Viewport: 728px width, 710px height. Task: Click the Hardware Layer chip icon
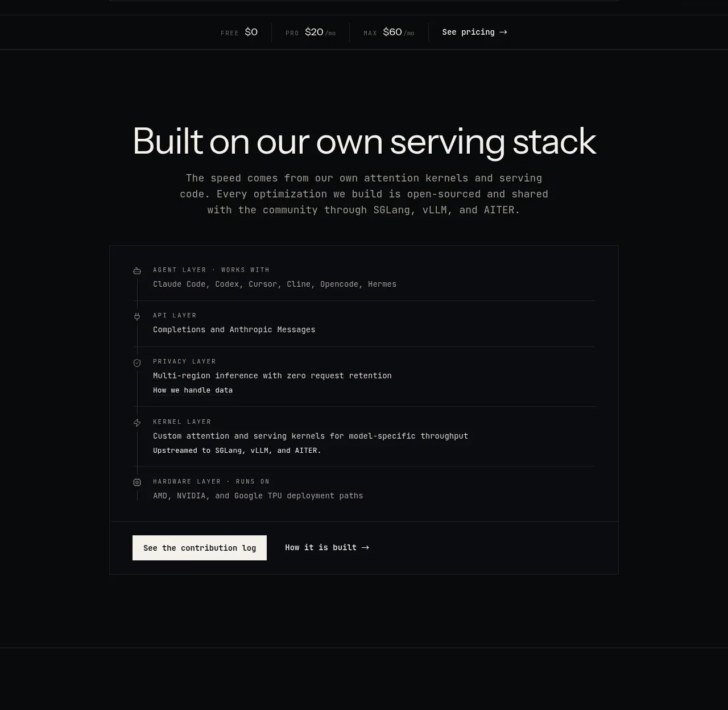coord(137,482)
